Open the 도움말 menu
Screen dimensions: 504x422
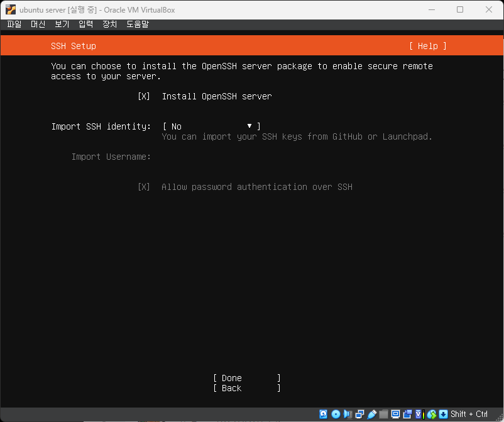pos(138,24)
